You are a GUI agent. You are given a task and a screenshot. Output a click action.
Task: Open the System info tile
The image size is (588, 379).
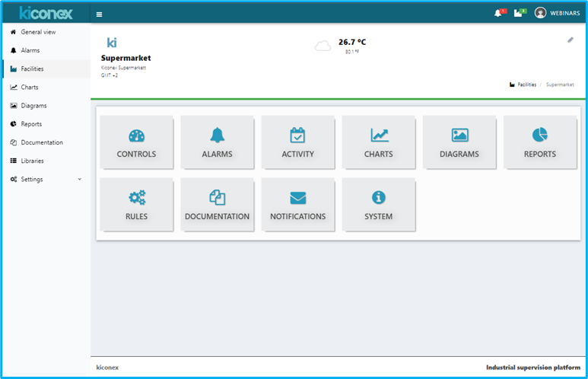click(378, 204)
